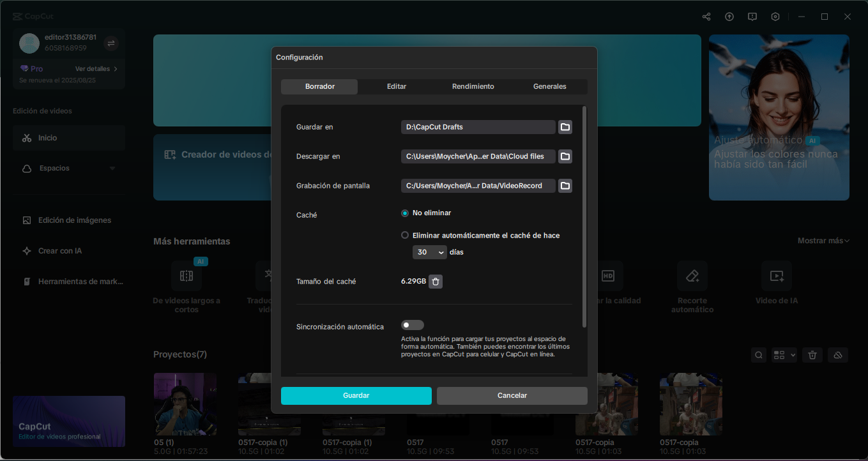Click the Guardar button
Image resolution: width=868 pixels, height=461 pixels.
[356, 395]
